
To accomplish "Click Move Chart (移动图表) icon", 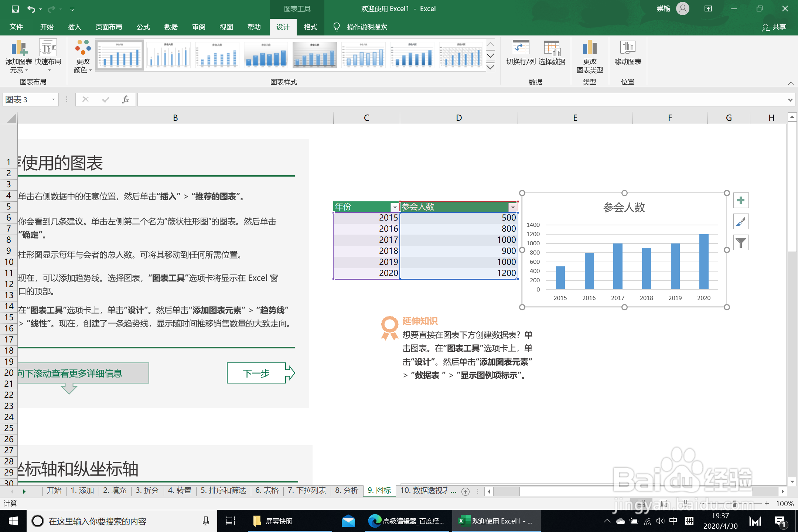I will click(x=628, y=53).
